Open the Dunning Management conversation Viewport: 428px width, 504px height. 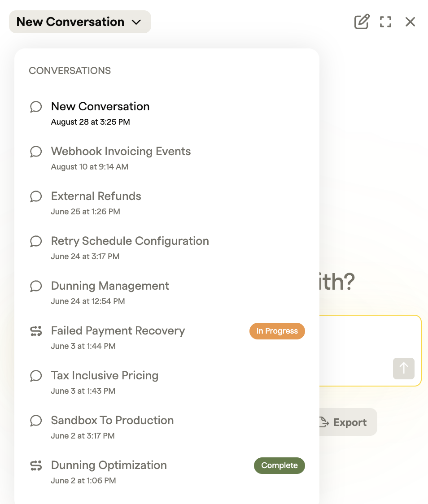click(167, 293)
